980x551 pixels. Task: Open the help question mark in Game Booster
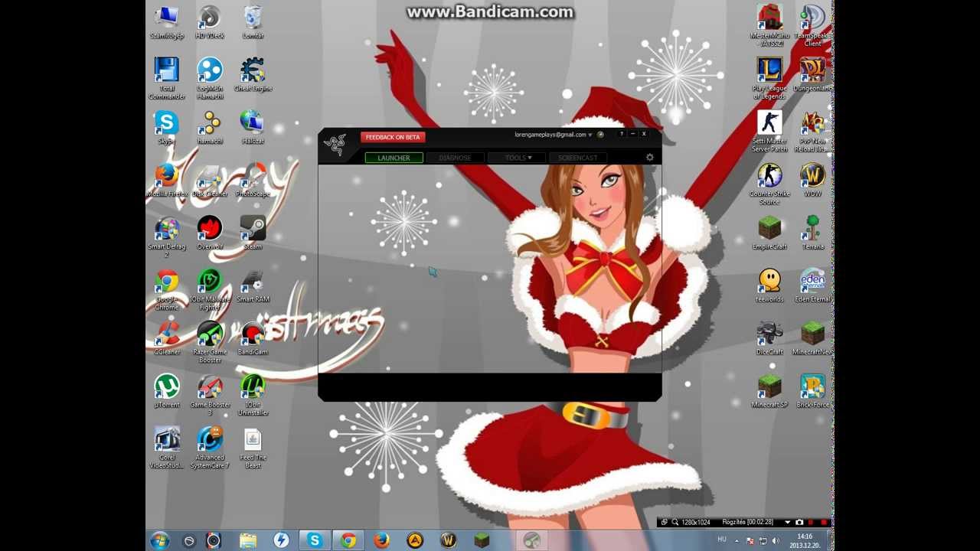[x=622, y=134]
